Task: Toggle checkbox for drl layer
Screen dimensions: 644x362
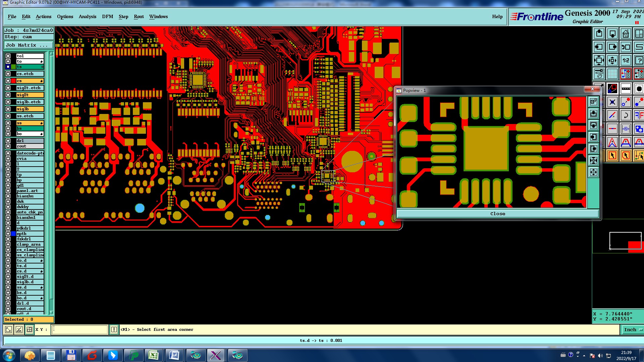Action: [x=8, y=141]
